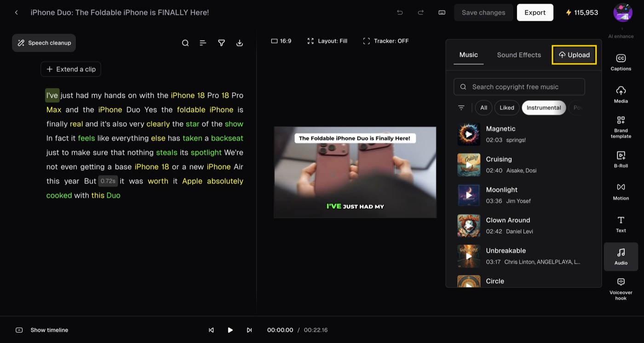Click the Save changes button
644x343 pixels.
(x=483, y=12)
